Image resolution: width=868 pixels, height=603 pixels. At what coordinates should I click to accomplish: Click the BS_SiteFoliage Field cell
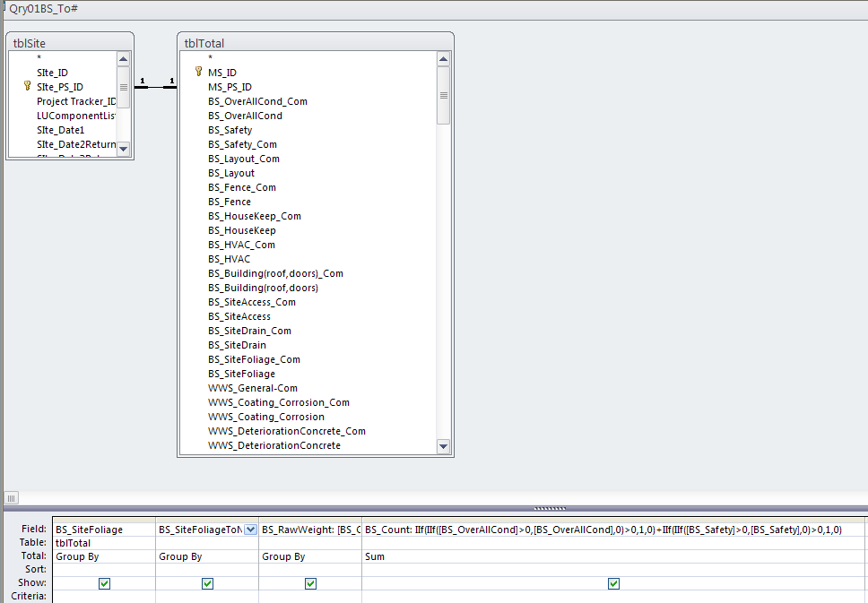click(104, 530)
